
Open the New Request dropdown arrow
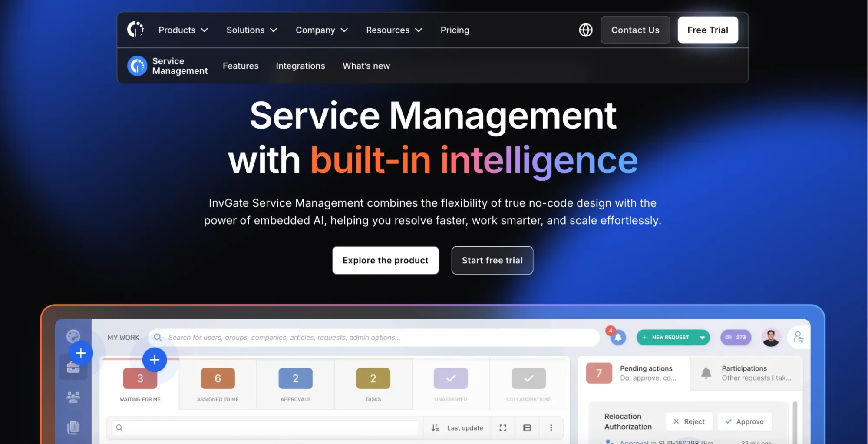tap(702, 338)
